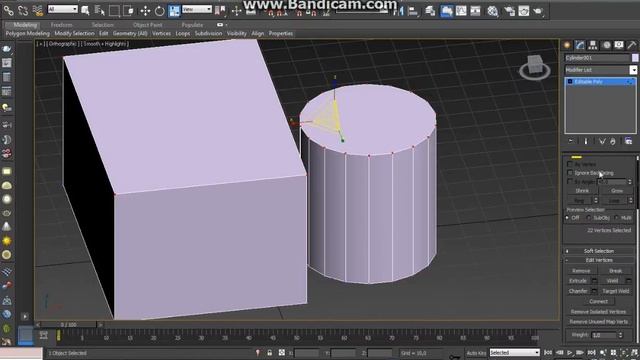Viewport: 640px width, 360px height.
Task: Open the Schematic View icon
Action: [x=476, y=11]
